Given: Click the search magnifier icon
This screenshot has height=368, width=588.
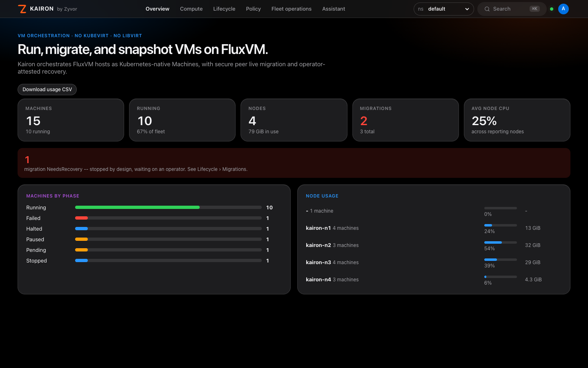Looking at the screenshot, I should (487, 9).
